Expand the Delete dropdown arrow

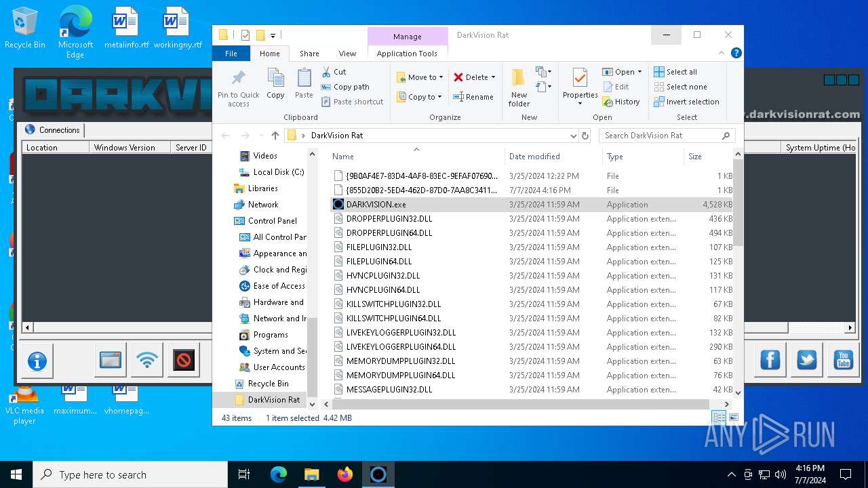pyautogui.click(x=493, y=77)
